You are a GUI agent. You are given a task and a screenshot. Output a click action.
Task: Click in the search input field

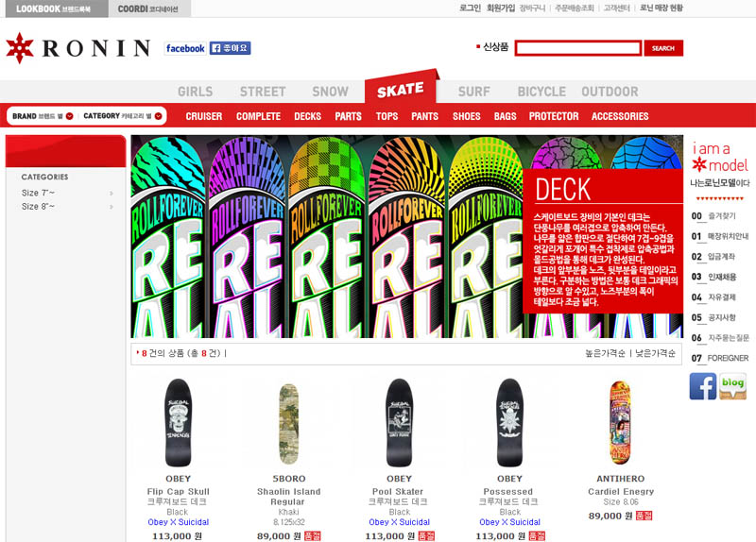point(578,48)
